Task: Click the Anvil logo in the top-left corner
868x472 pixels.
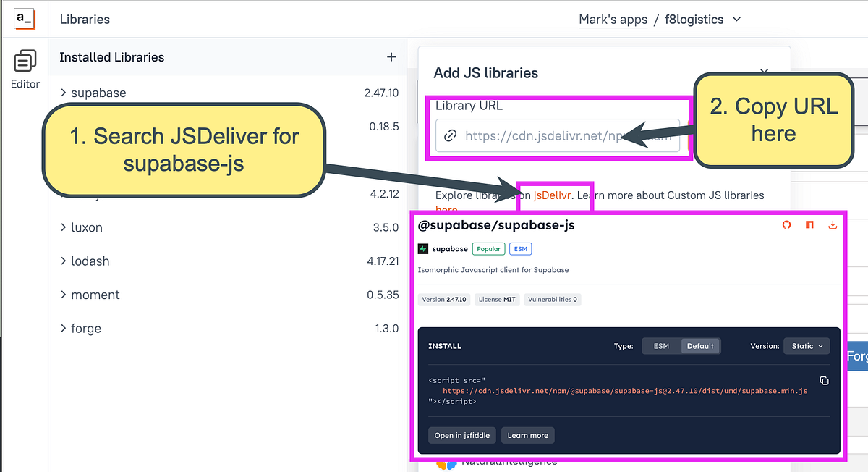Action: pos(25,19)
